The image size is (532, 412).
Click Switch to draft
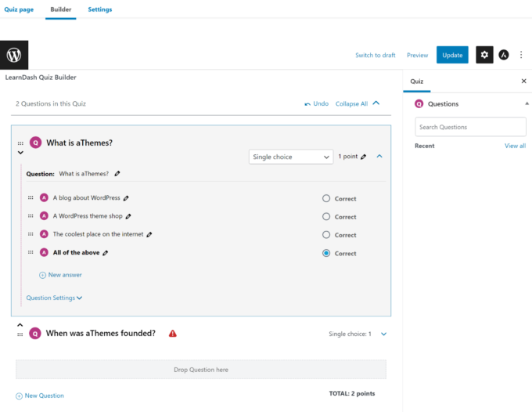click(376, 55)
